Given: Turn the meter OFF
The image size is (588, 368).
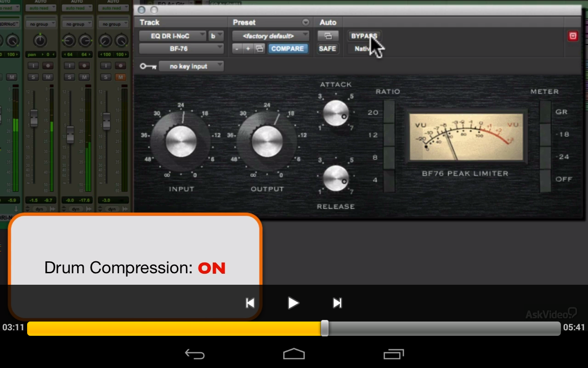Looking at the screenshot, I should coord(545,180).
